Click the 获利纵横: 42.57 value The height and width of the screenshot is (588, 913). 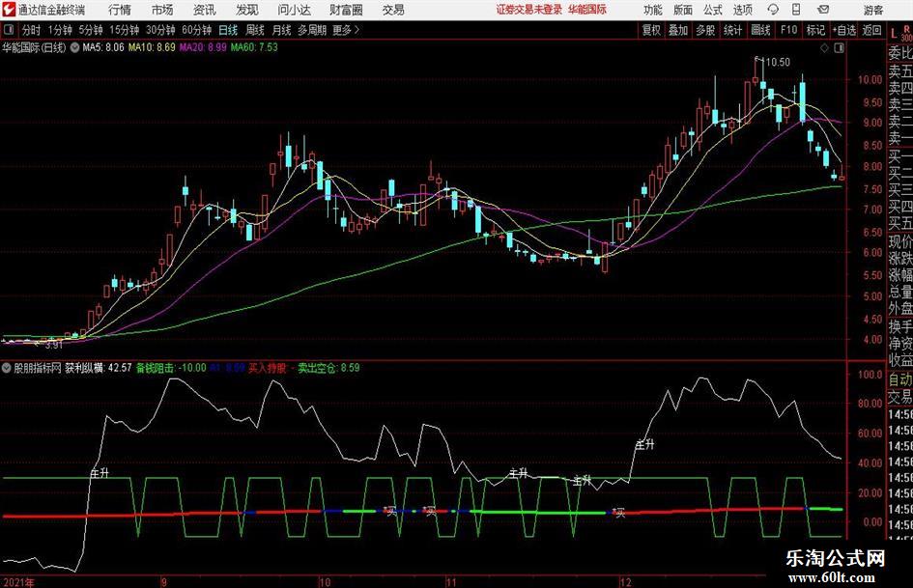point(99,368)
